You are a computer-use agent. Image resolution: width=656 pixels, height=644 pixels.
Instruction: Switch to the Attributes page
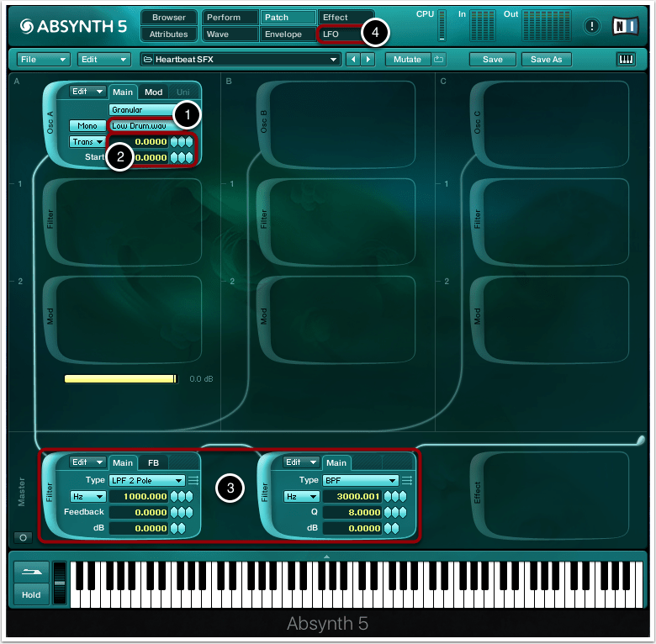click(168, 34)
